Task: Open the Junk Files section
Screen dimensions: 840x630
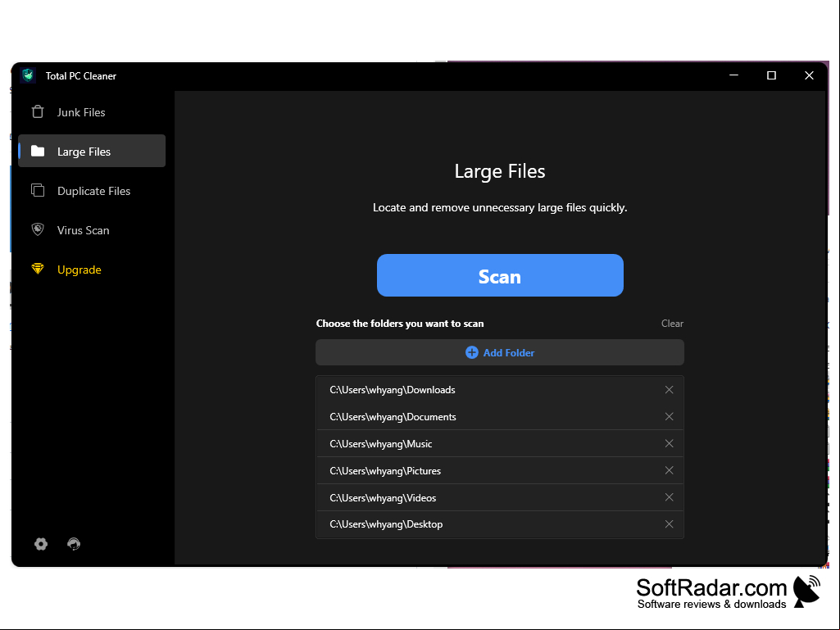Action: (92, 112)
